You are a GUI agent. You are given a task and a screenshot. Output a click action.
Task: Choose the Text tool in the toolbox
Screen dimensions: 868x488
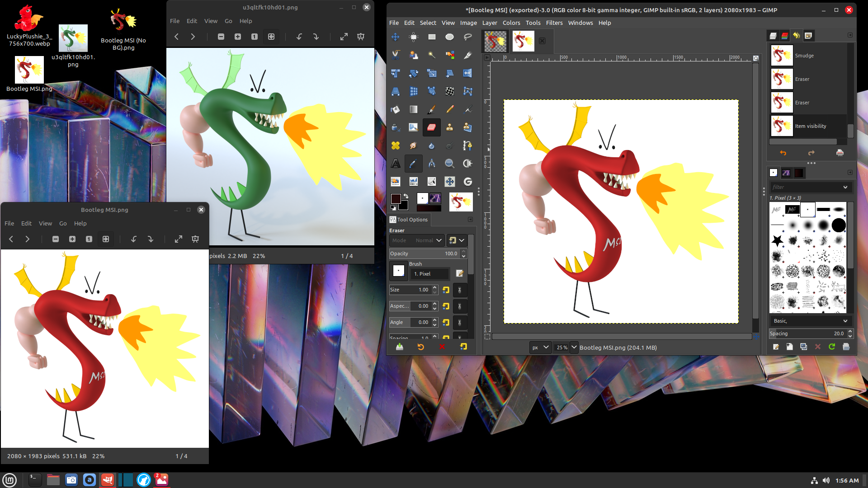pyautogui.click(x=396, y=164)
